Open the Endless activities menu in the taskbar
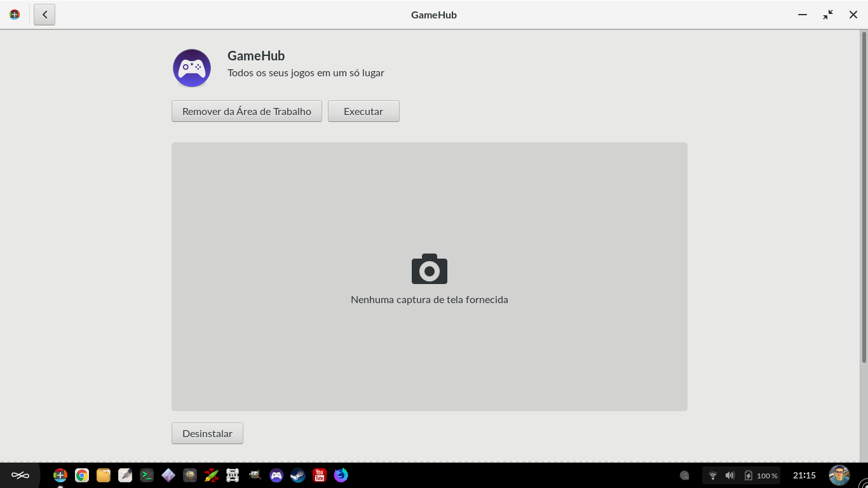868x488 pixels. 20,475
